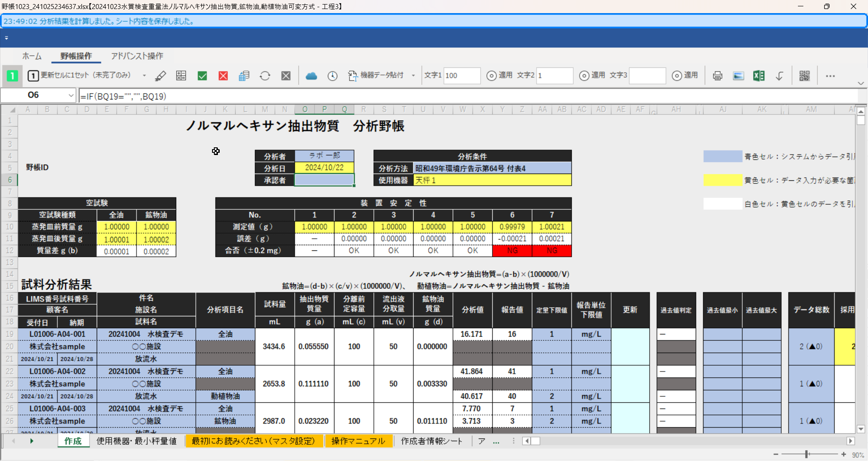Select the 承認者 empty blue cell
The width and height of the screenshot is (868, 461).
click(x=324, y=180)
